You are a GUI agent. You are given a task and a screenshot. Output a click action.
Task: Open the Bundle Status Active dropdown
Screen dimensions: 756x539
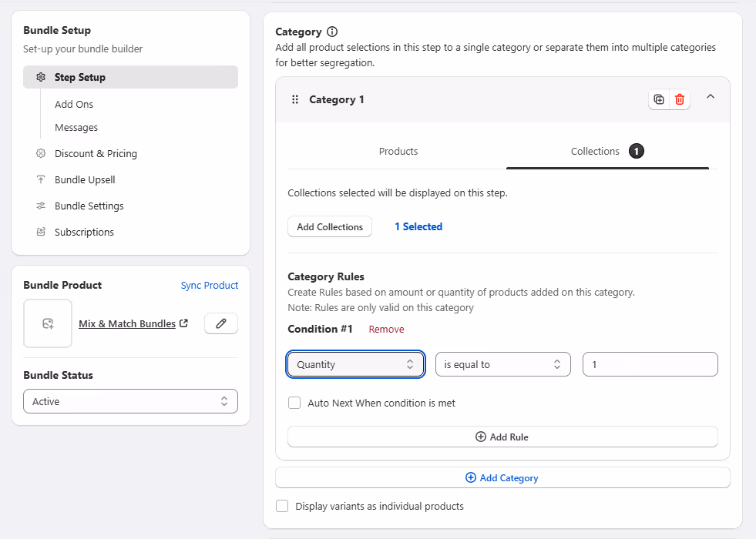[130, 401]
